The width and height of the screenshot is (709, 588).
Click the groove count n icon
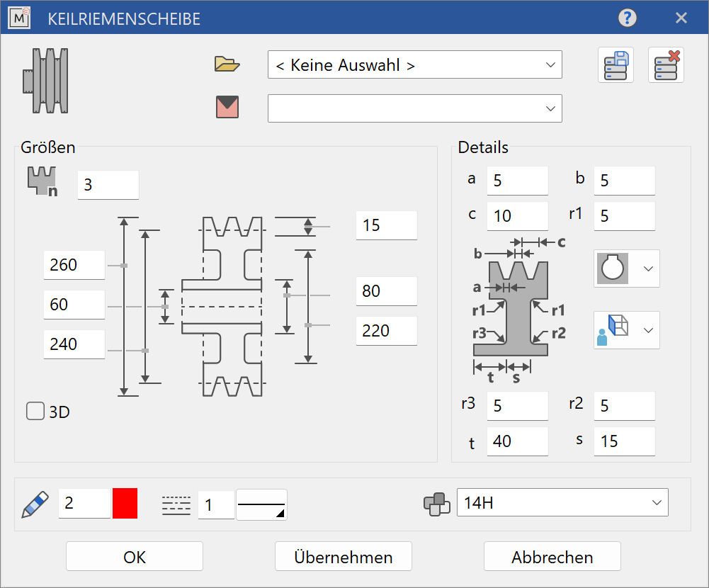(42, 181)
